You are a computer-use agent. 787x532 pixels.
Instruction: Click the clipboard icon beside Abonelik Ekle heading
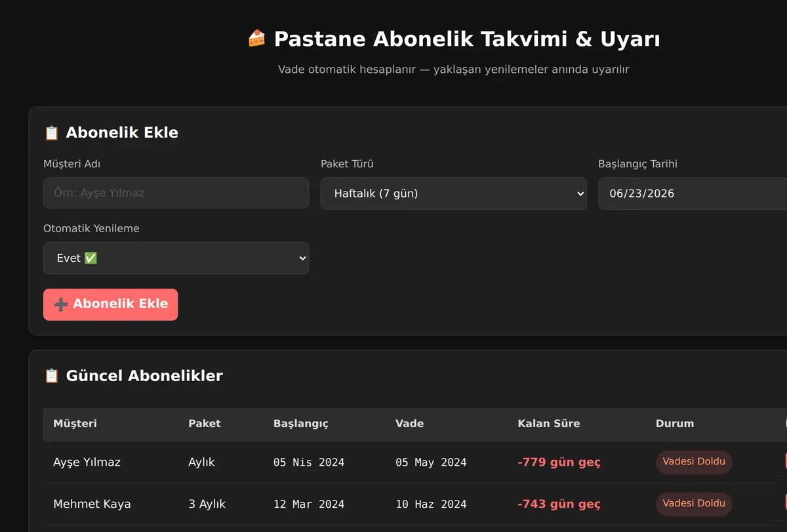coord(51,133)
